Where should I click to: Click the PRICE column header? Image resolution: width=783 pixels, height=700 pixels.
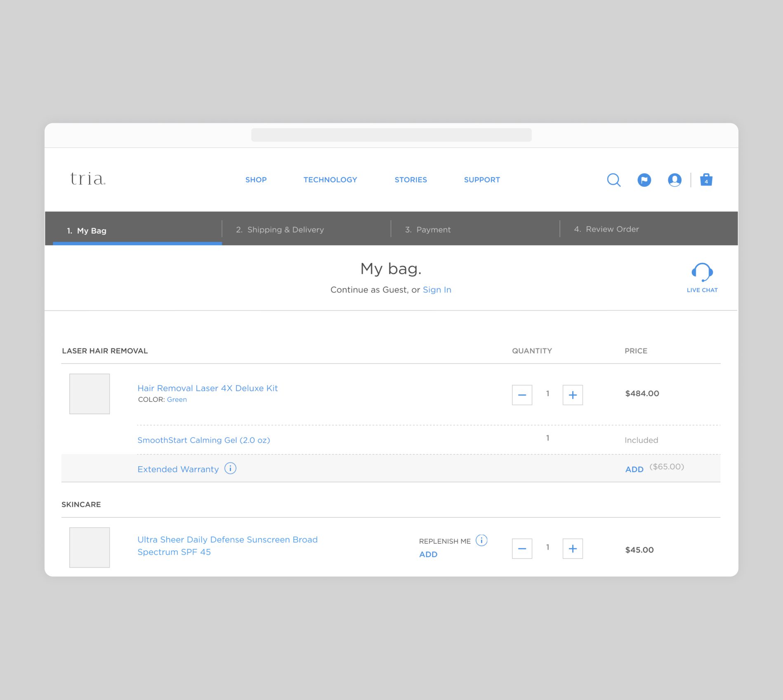(x=636, y=351)
